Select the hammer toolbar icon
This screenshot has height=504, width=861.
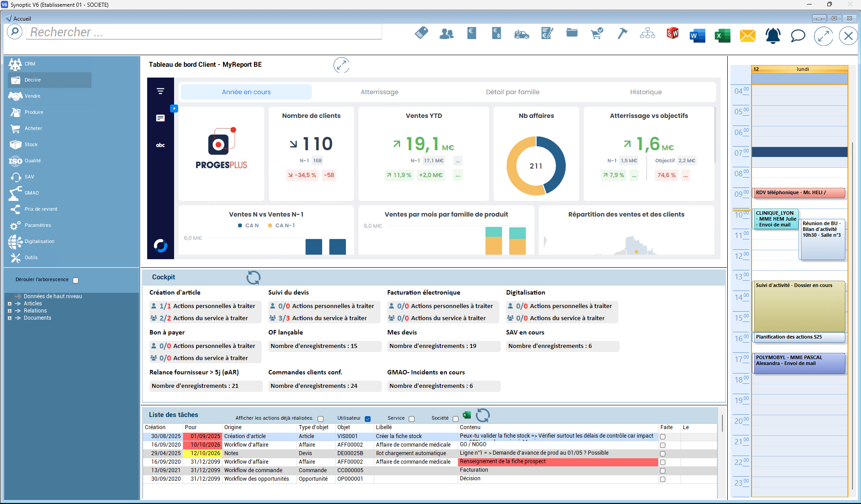622,33
